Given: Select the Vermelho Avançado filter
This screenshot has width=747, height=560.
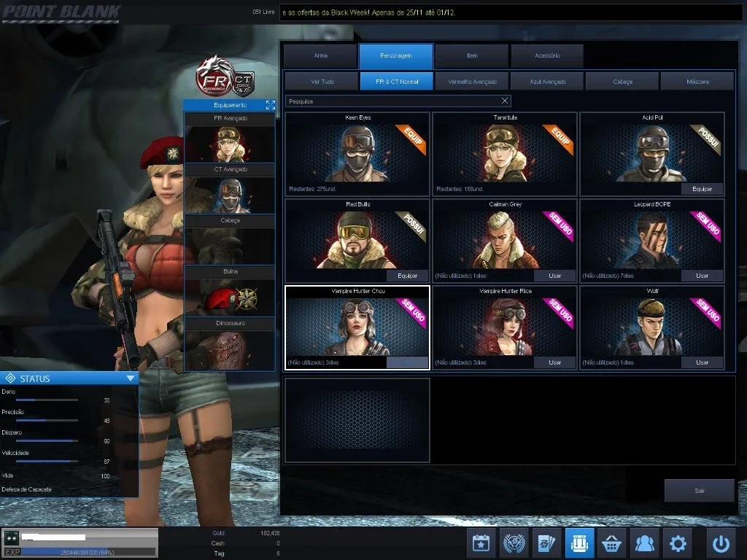Looking at the screenshot, I should (472, 82).
